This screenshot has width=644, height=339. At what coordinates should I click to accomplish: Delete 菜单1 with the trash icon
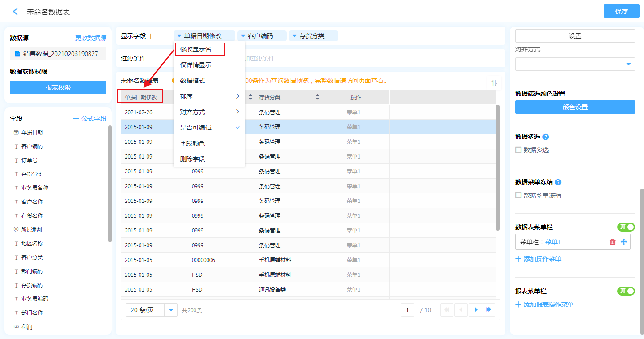[x=613, y=242]
